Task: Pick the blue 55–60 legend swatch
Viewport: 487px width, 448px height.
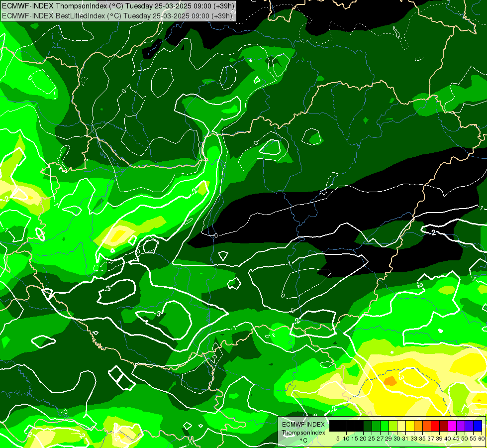Action: click(x=478, y=426)
